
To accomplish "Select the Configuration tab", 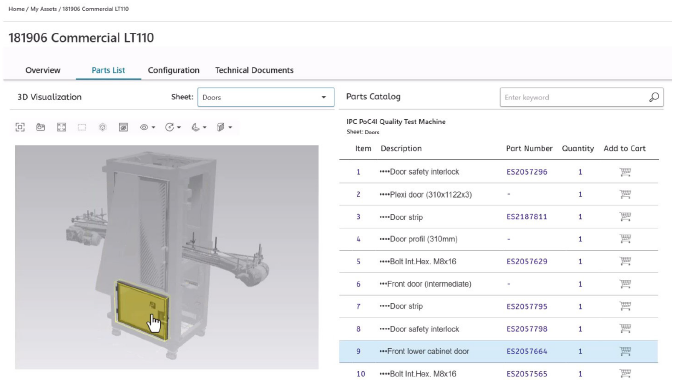I will [x=174, y=70].
